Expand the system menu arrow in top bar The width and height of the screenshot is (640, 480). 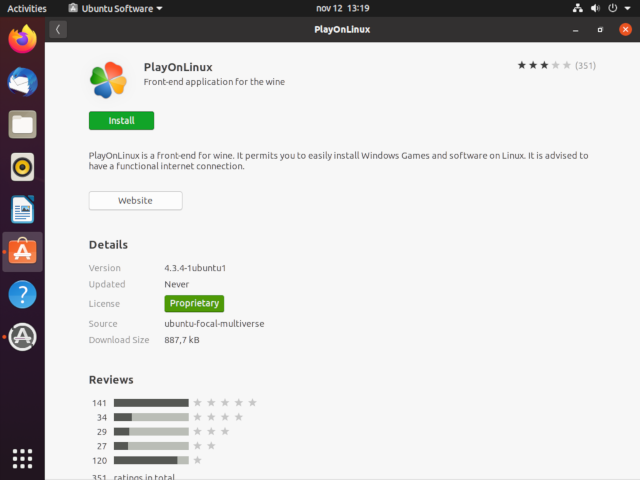(x=627, y=8)
